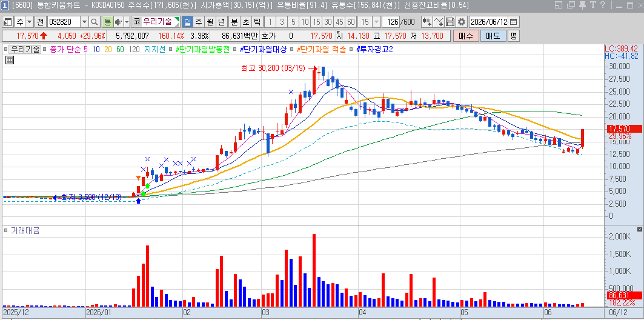This screenshot has width=644, height=320.
Task: Expand the 주 market type dropdown arrow
Action: pyautogui.click(x=30, y=22)
